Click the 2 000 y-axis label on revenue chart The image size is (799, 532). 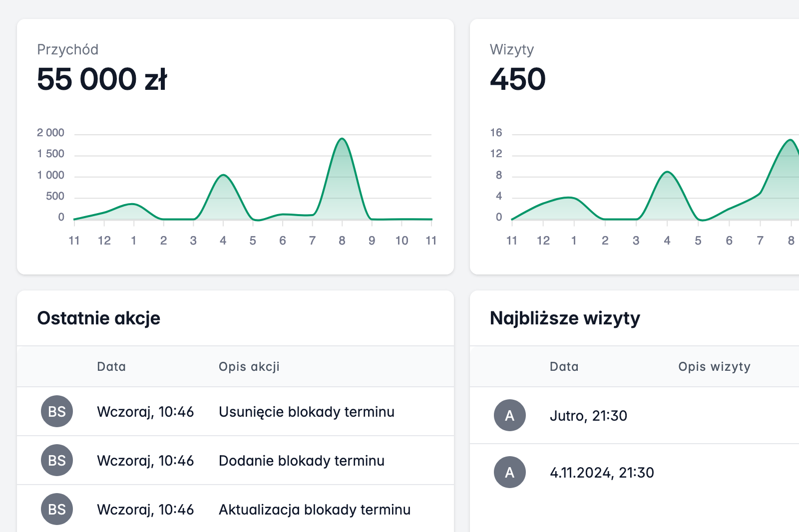pos(50,133)
